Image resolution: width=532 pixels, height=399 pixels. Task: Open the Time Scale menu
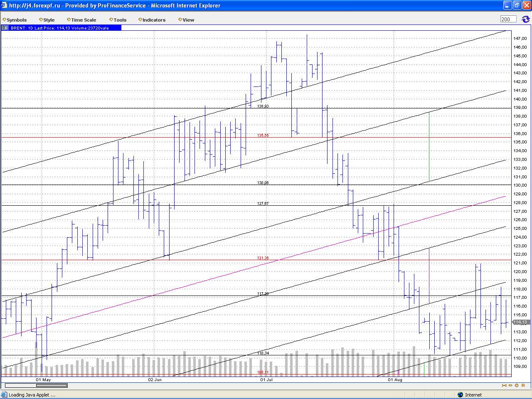click(81, 20)
